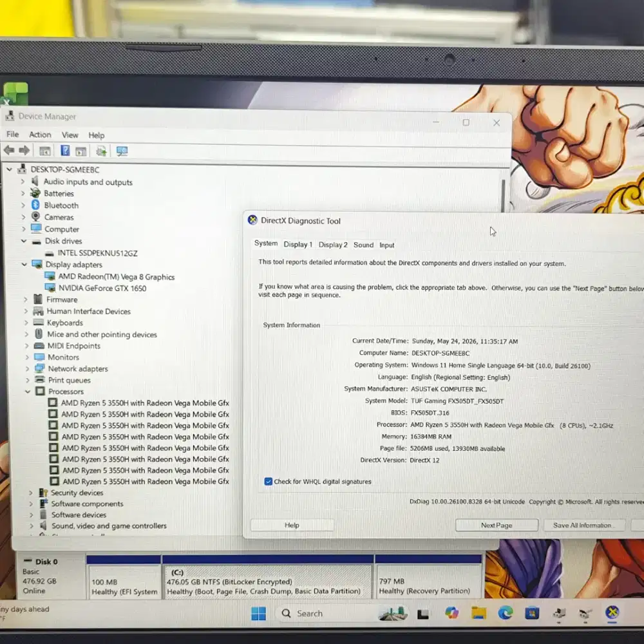The height and width of the screenshot is (644, 644).
Task: Select NVIDIA GeForce GTX 1650 adapter
Action: [102, 288]
